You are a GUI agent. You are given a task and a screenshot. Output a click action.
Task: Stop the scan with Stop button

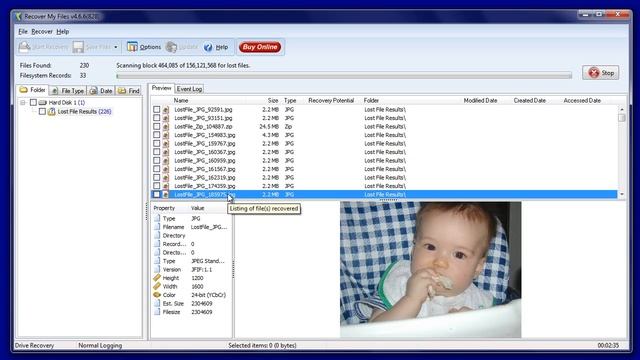[600, 73]
